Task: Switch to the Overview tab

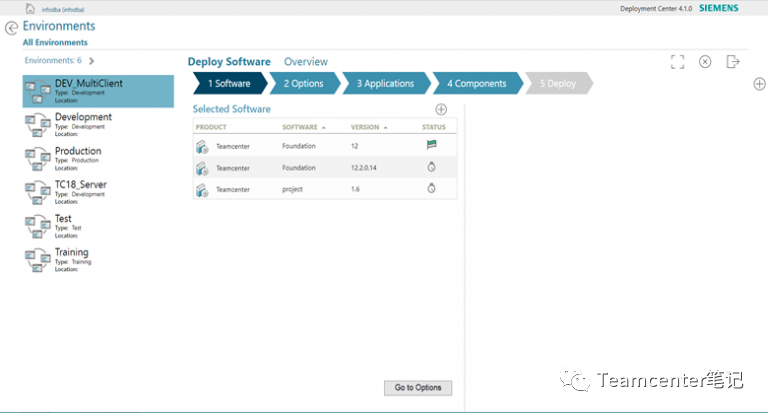Action: click(x=305, y=62)
